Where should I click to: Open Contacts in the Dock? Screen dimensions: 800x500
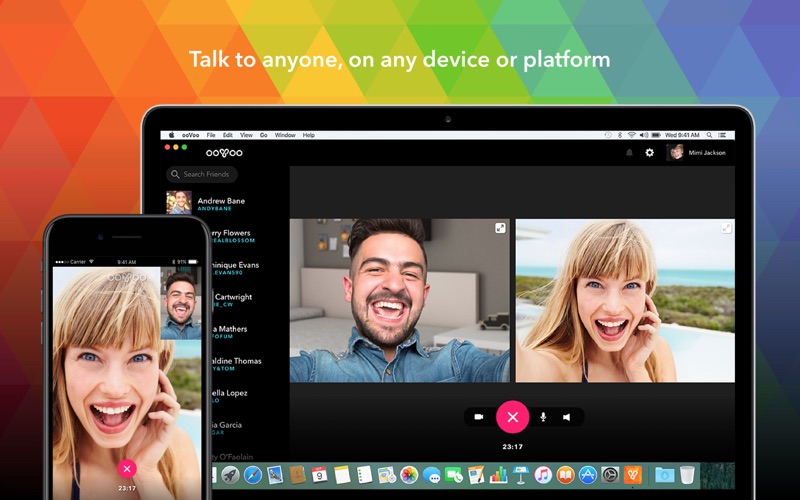pyautogui.click(x=297, y=475)
